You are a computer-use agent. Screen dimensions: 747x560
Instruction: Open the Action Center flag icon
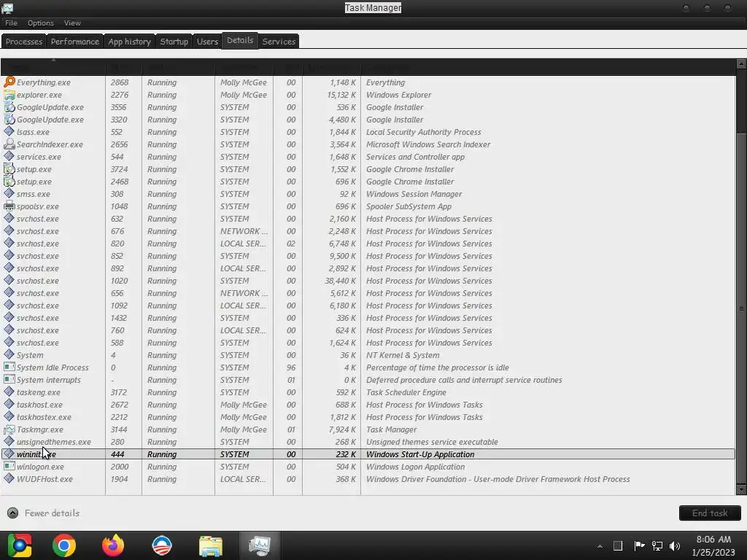pyautogui.click(x=639, y=545)
